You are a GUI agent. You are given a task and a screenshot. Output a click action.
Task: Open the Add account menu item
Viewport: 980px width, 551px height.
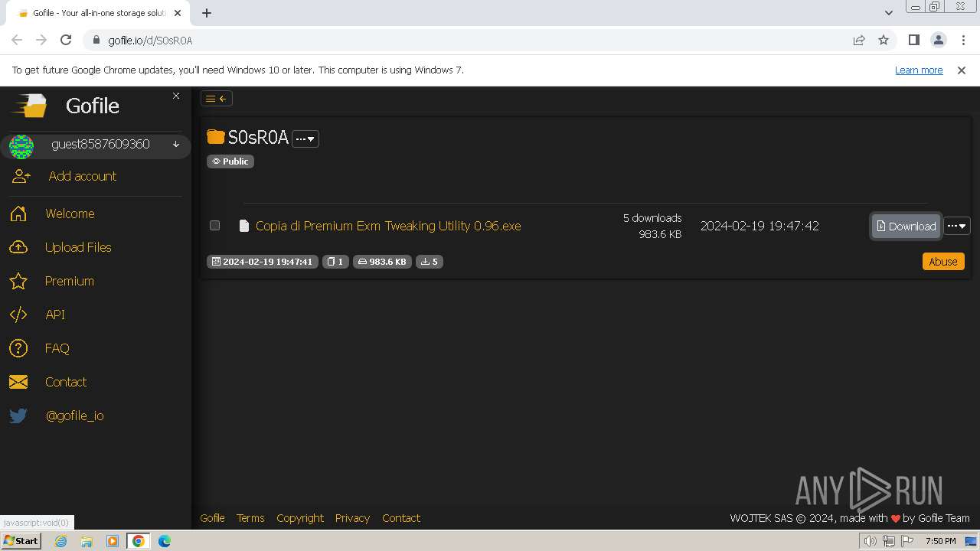[x=82, y=176]
